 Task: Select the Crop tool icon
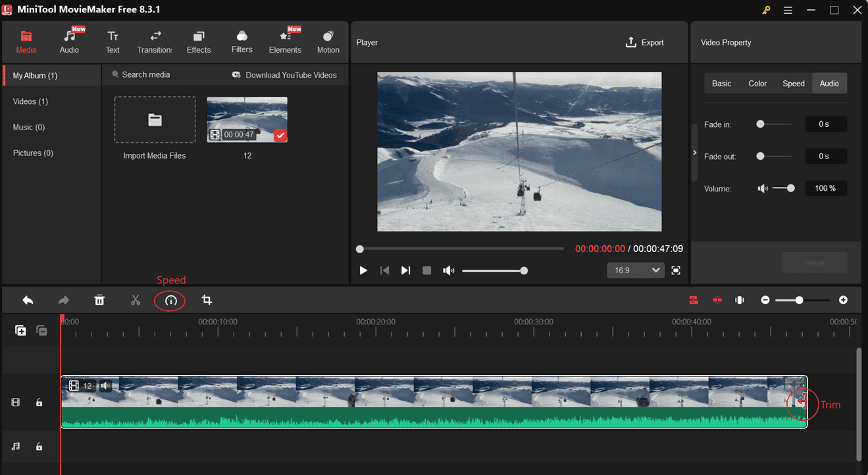207,300
